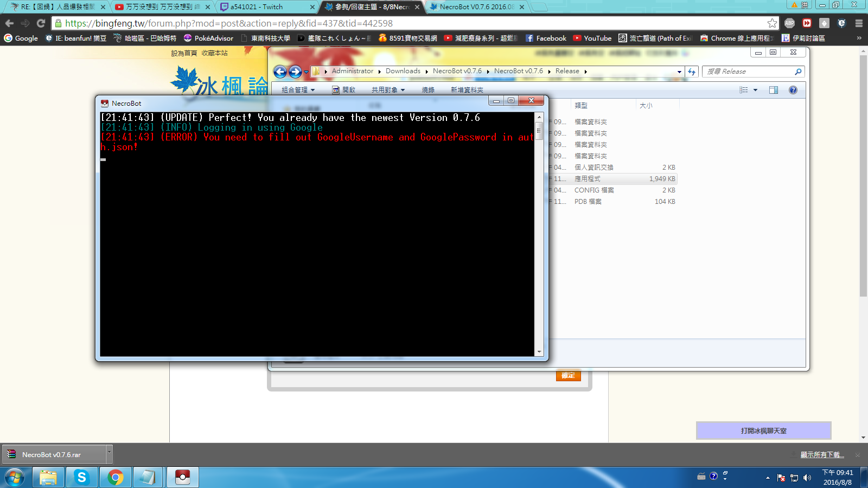Switch to the RE:【回饋】 tab

click(x=56, y=7)
